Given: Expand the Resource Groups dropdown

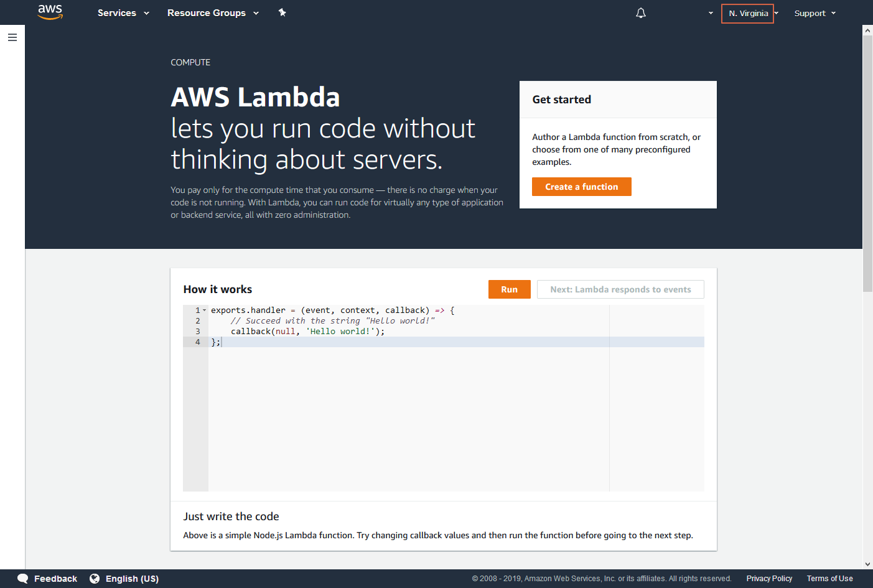Looking at the screenshot, I should [x=213, y=12].
